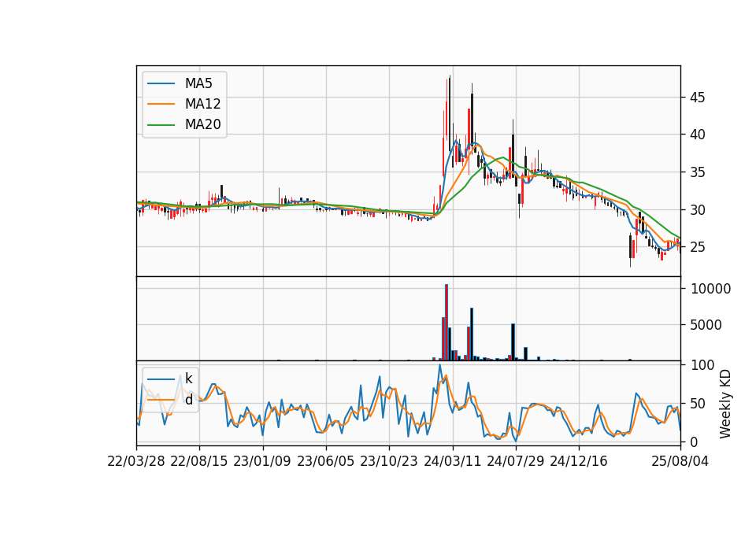Click the green MA20 legend line sample
The height and width of the screenshot is (543, 756).
[161, 124]
